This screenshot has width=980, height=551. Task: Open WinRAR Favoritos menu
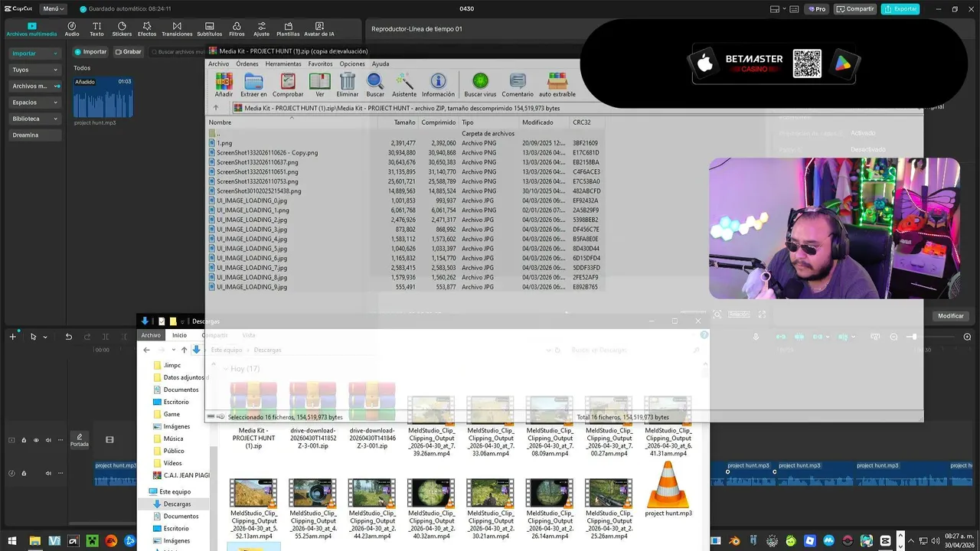tap(320, 64)
